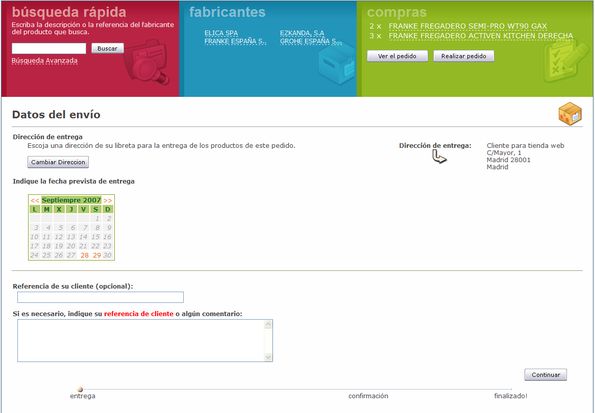Click the shipping box icon beside Datos del envío
The image size is (595, 413).
click(x=570, y=113)
